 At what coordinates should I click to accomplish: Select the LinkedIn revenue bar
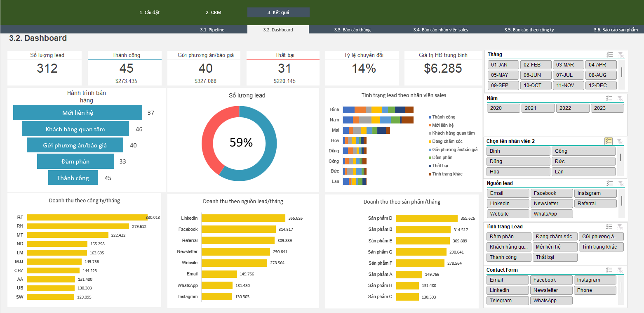click(x=243, y=218)
